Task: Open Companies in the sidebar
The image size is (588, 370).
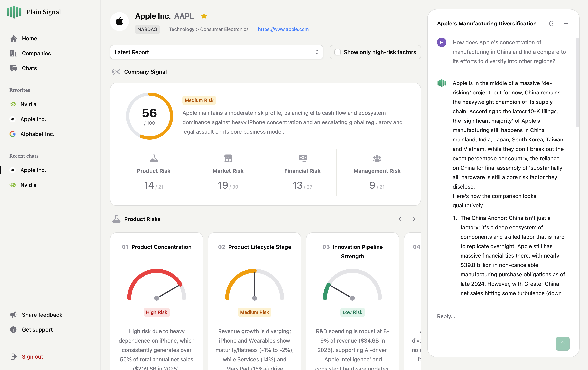Action: point(36,53)
